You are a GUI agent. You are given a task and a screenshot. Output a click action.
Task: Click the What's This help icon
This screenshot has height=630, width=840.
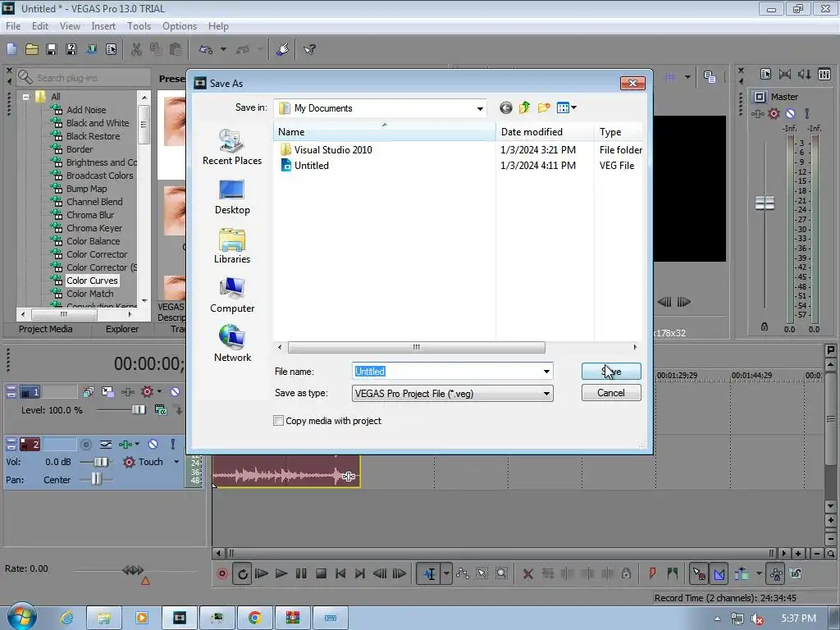click(309, 49)
